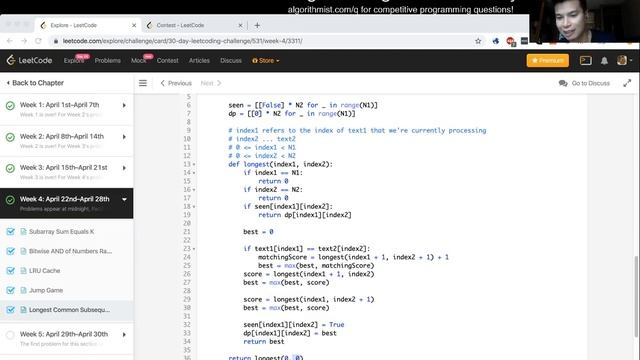Viewport: 640px width, 360px height.
Task: Open Bitwise AND of Numbers Range problem
Action: point(70,251)
